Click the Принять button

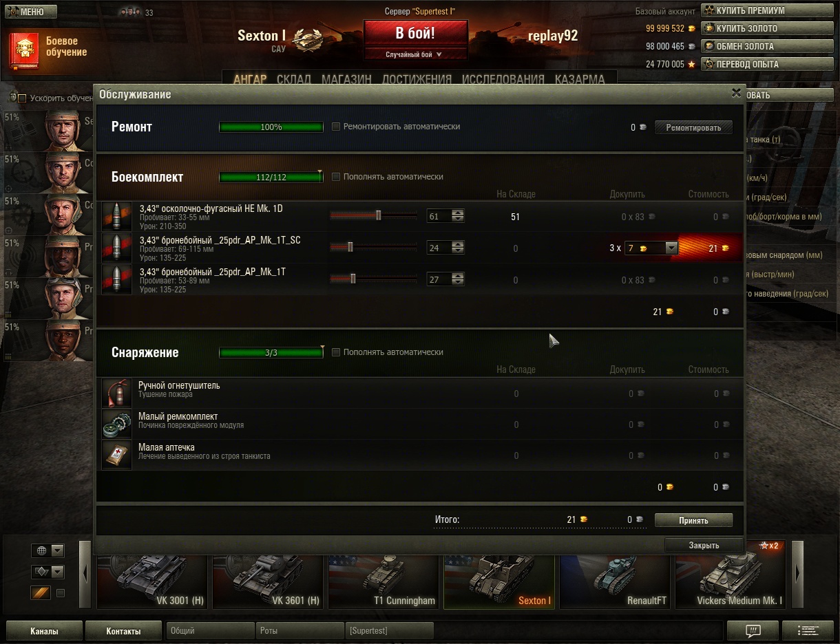click(693, 520)
